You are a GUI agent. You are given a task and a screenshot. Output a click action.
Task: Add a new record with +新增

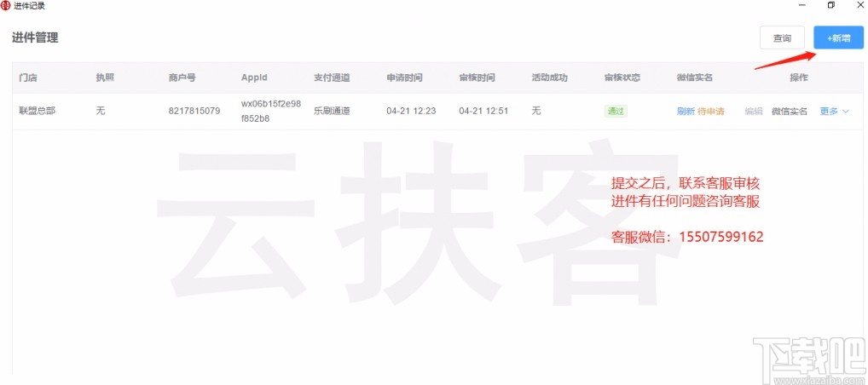[838, 37]
